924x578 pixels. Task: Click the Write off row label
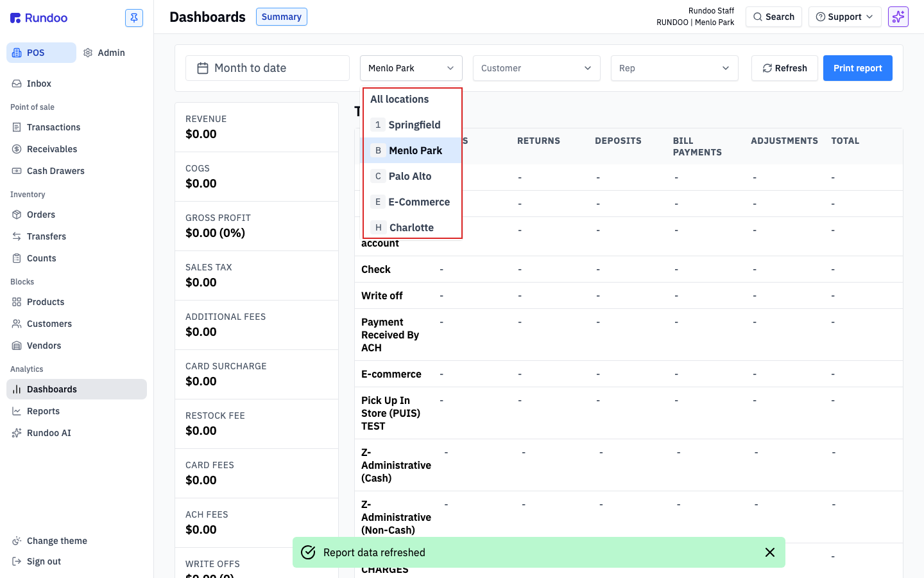[382, 295]
